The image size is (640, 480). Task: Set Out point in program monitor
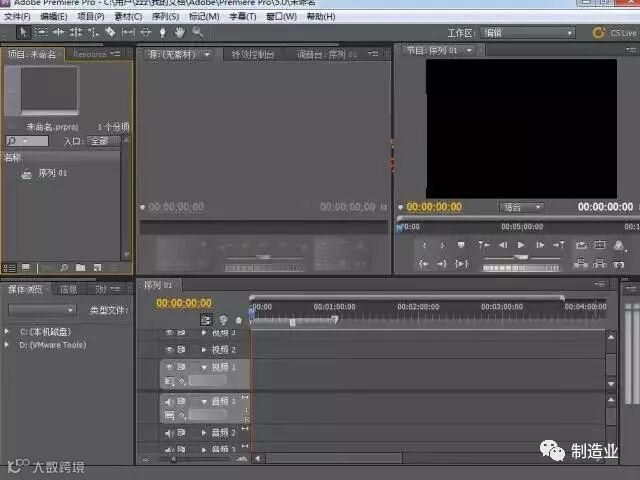[442, 245]
